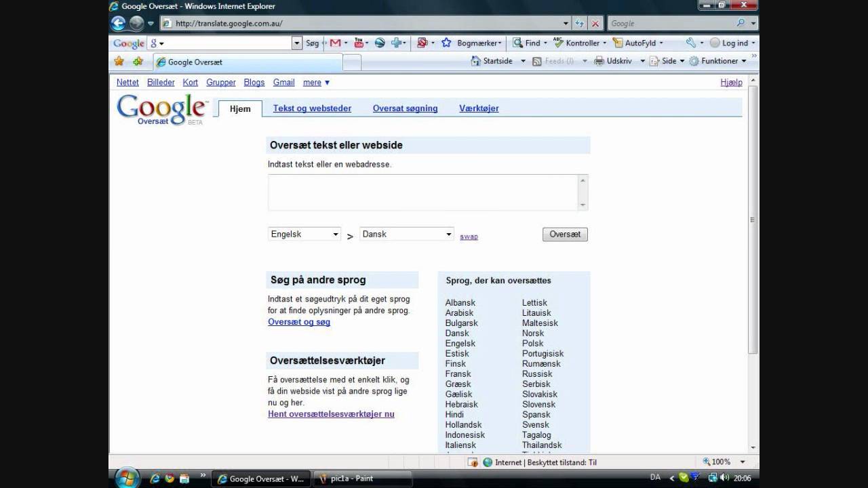Screen dimensions: 868x488
Task: Switch to Oversat søgning tab
Action: coord(405,108)
